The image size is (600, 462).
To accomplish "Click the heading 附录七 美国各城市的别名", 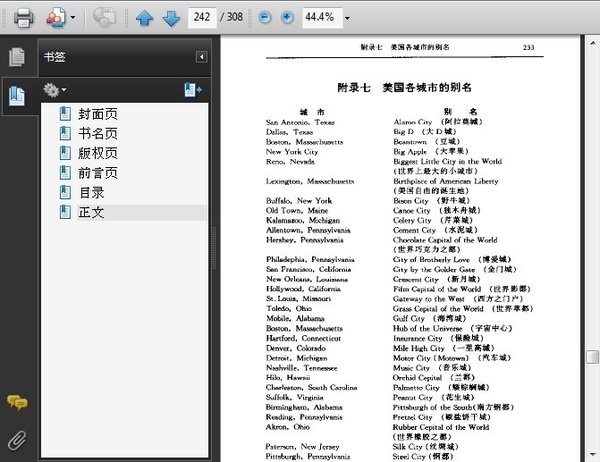I will (x=404, y=88).
